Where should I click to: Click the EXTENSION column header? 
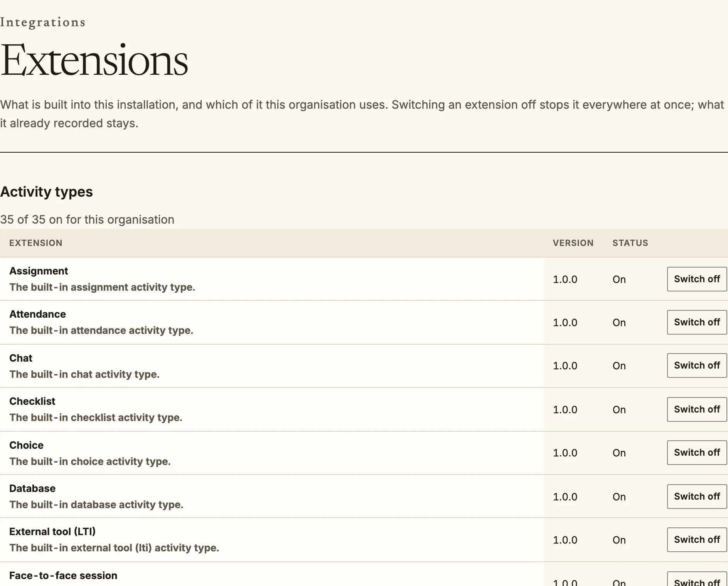point(36,243)
